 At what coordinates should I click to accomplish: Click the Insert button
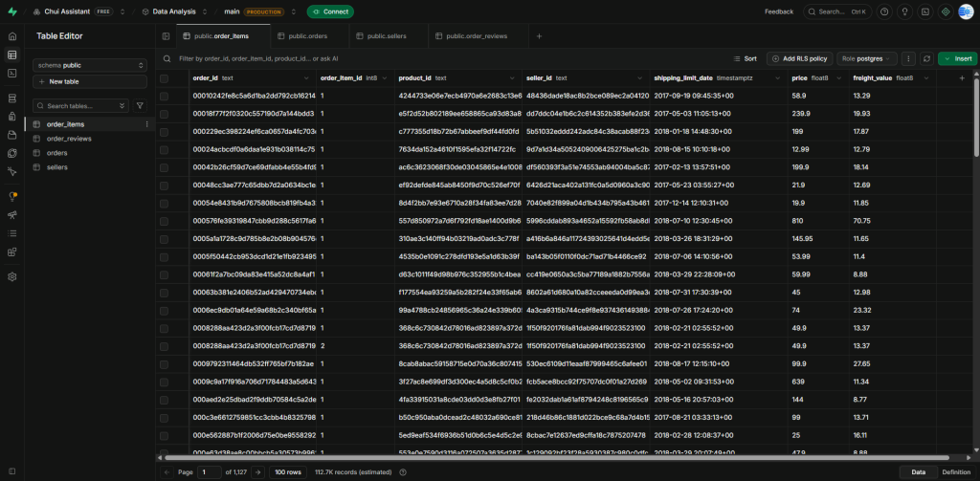point(957,58)
